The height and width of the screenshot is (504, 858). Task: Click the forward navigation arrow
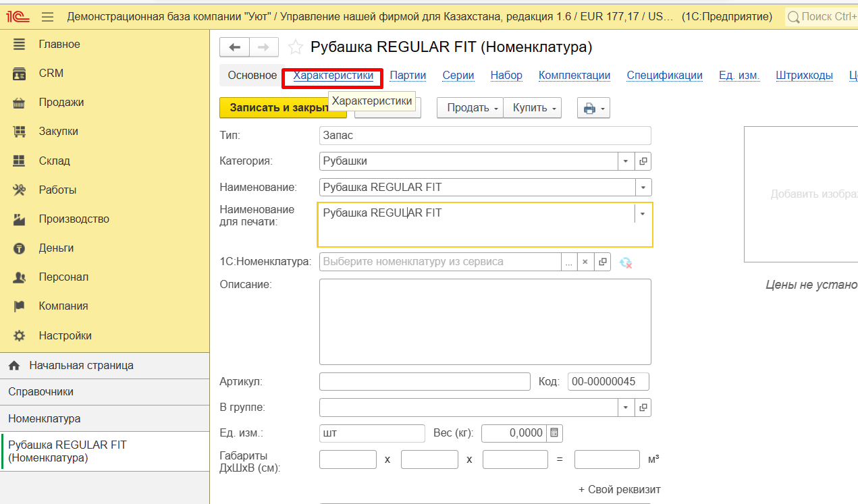tap(264, 47)
